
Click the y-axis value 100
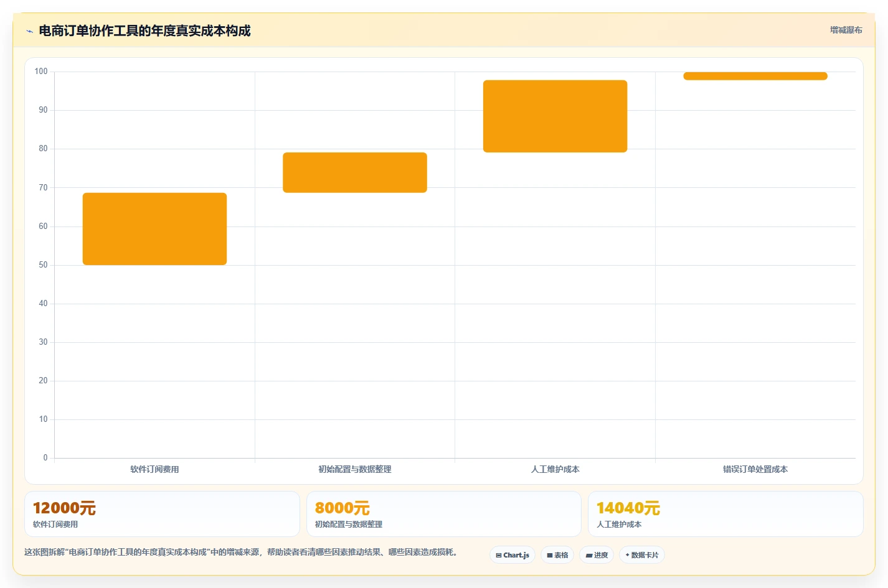41,72
